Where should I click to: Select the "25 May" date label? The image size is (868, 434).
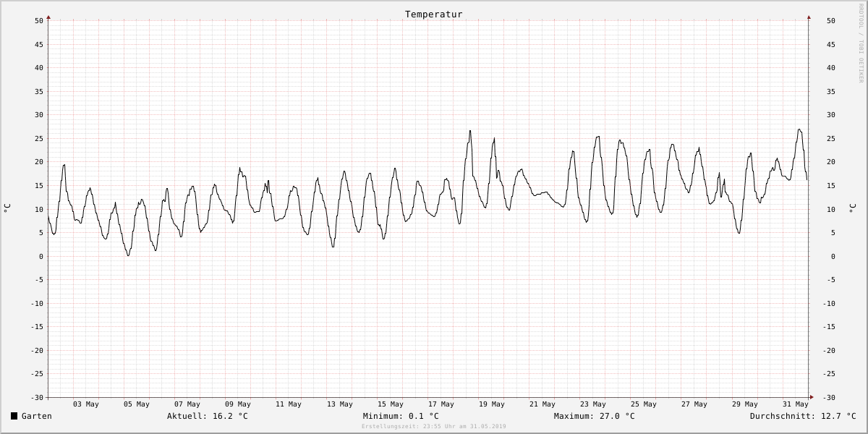pos(644,404)
